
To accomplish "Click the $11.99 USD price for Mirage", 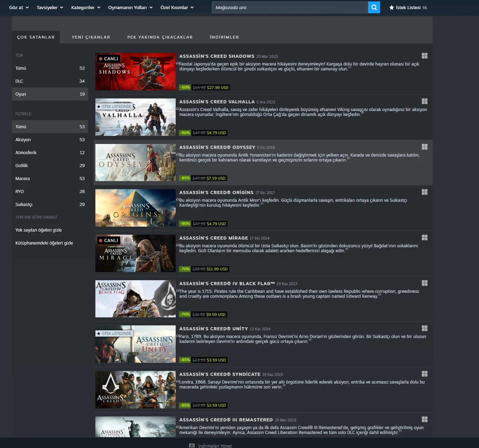I will pos(217,269).
